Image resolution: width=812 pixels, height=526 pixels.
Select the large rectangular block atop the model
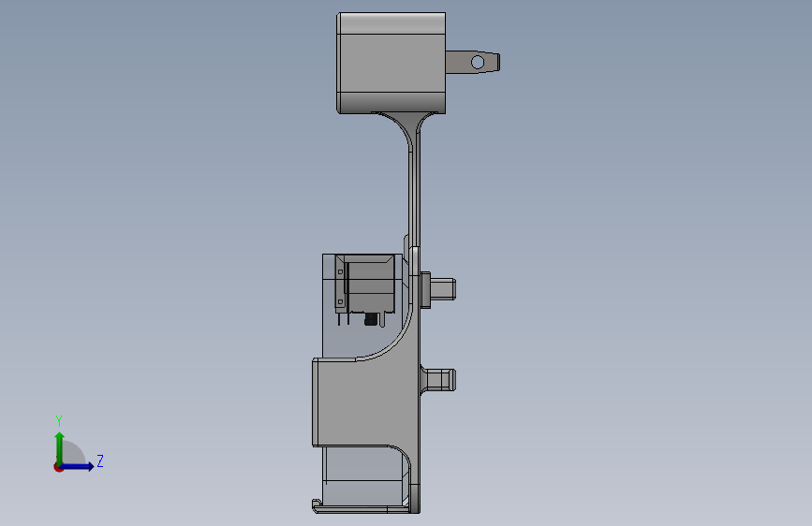point(391,63)
